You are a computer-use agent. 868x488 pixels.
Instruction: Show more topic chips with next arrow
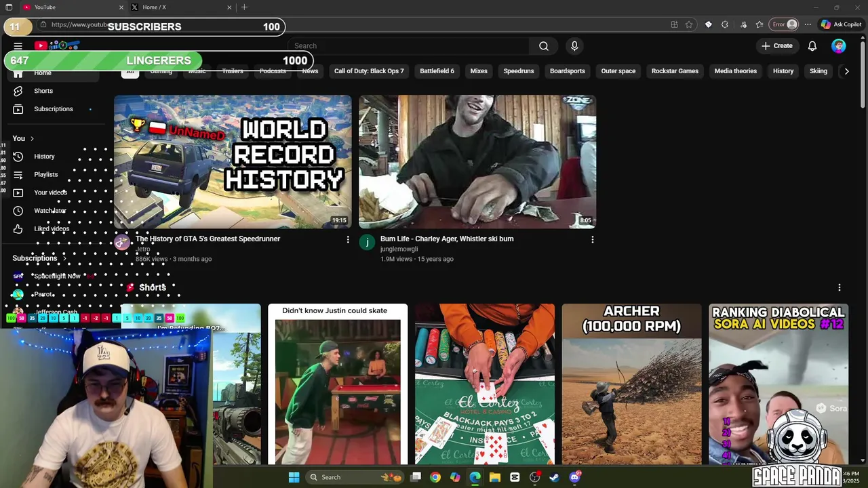point(846,71)
